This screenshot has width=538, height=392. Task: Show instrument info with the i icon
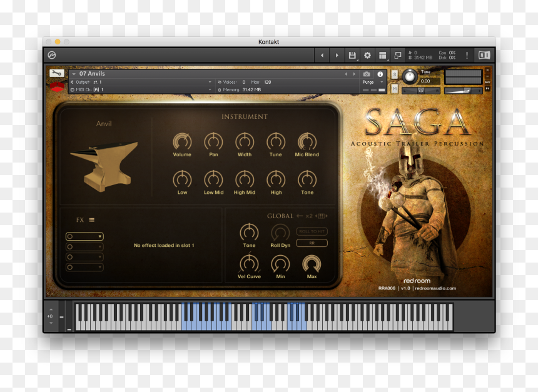point(380,74)
